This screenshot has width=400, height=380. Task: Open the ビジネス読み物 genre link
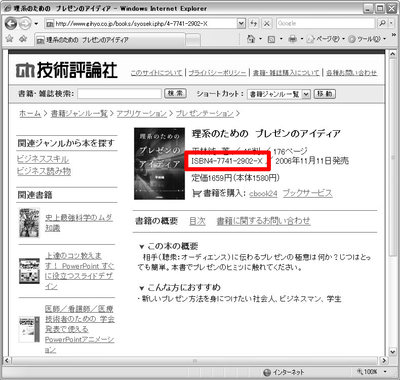pos(44,171)
